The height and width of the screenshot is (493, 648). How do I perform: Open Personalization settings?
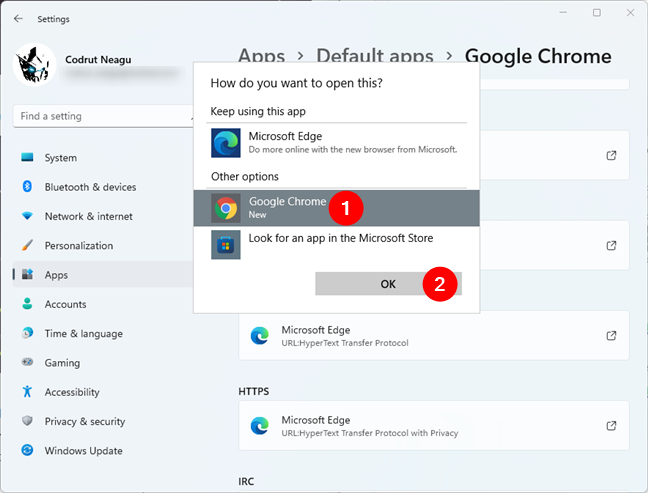pos(103,246)
